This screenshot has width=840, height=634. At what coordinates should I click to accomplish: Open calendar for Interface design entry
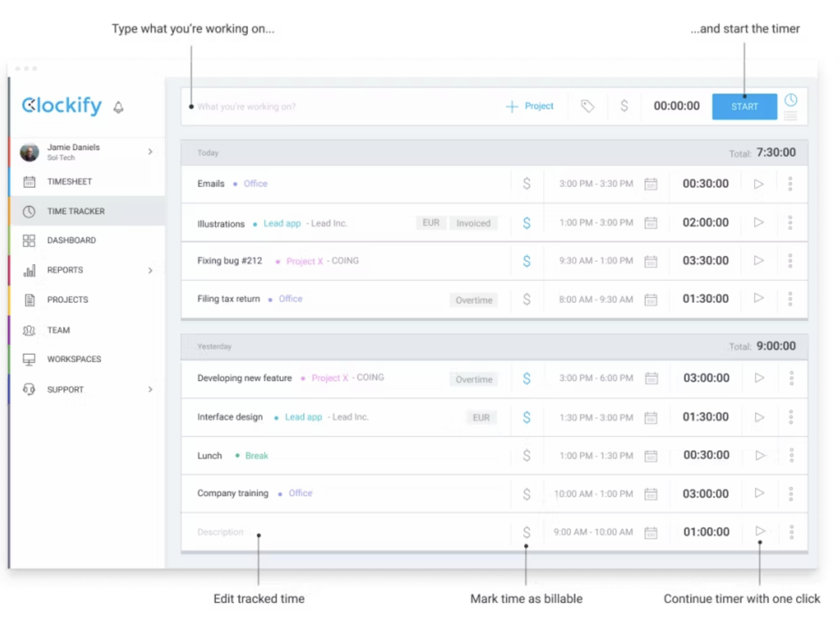coord(651,418)
